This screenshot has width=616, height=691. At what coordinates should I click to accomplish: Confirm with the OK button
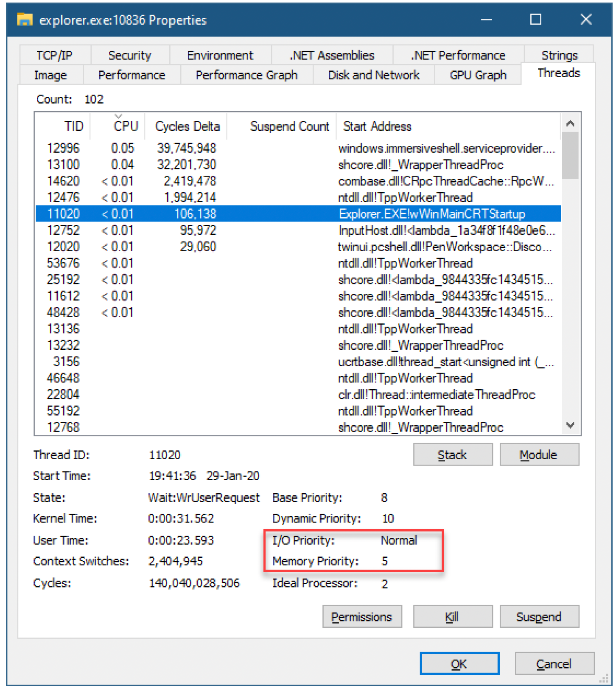pyautogui.click(x=459, y=663)
